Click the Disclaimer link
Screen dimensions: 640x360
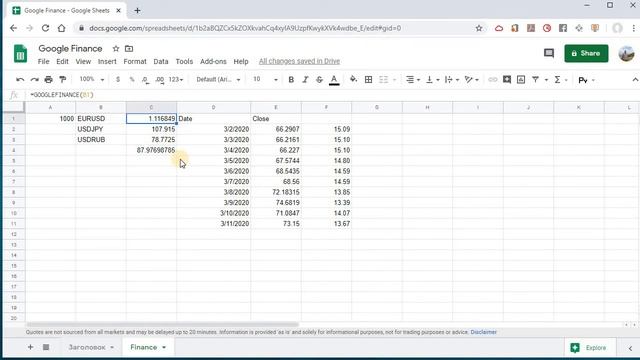(x=484, y=332)
